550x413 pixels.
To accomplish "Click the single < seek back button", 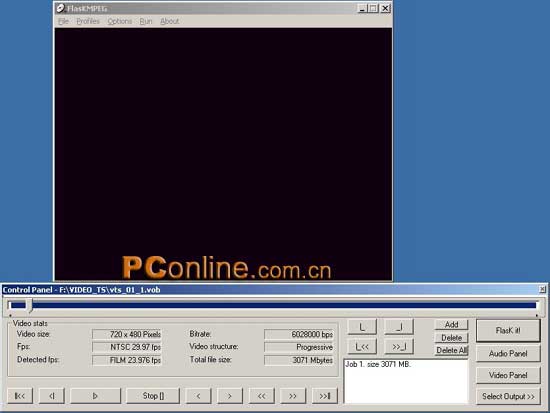I will click(198, 396).
